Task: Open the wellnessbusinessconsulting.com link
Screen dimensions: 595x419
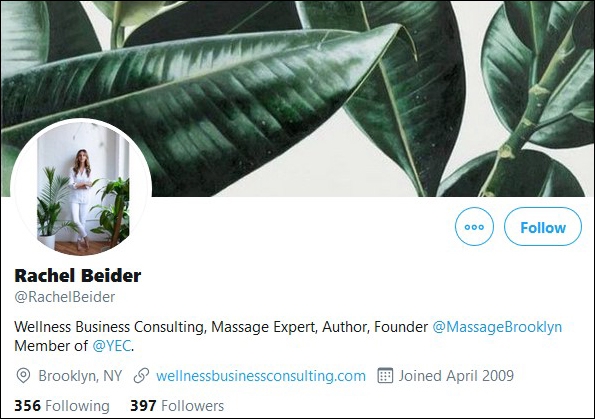Action: [x=261, y=376]
